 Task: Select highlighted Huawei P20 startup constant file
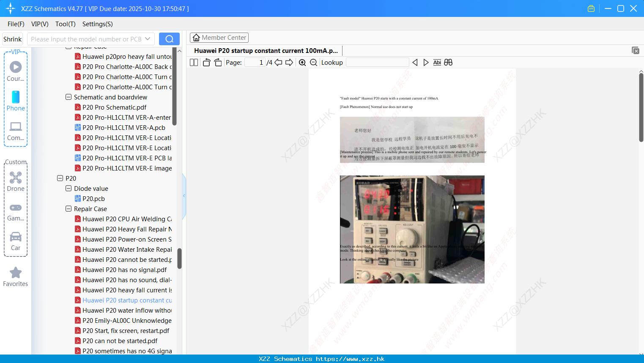click(x=123, y=300)
